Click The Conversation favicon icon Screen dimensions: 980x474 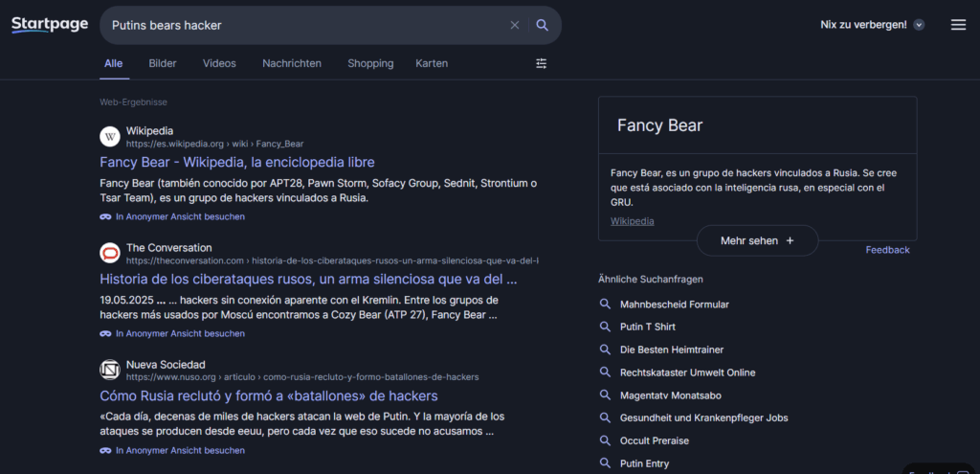[110, 253]
